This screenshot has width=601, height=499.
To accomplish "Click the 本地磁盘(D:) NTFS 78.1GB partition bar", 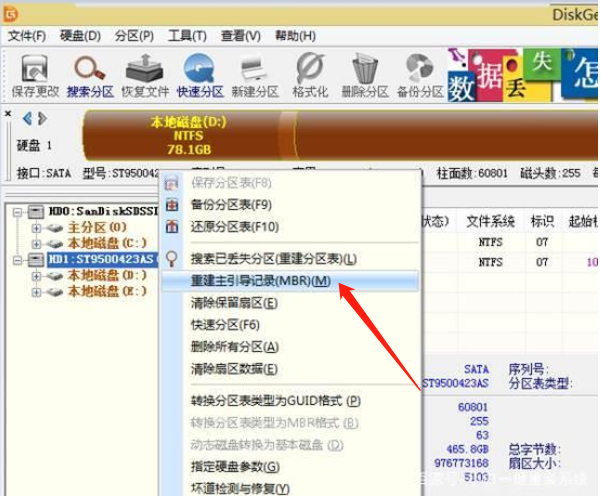I will (x=189, y=135).
